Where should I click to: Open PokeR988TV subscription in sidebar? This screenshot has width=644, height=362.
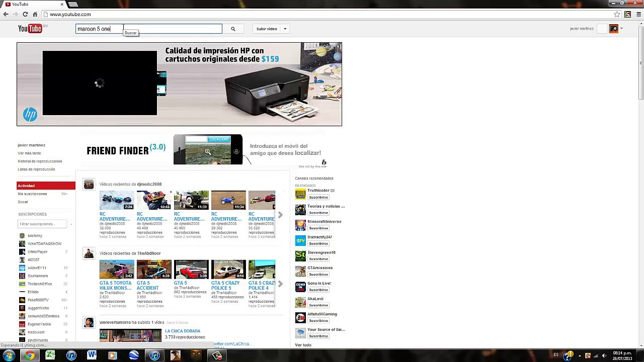coord(38,300)
